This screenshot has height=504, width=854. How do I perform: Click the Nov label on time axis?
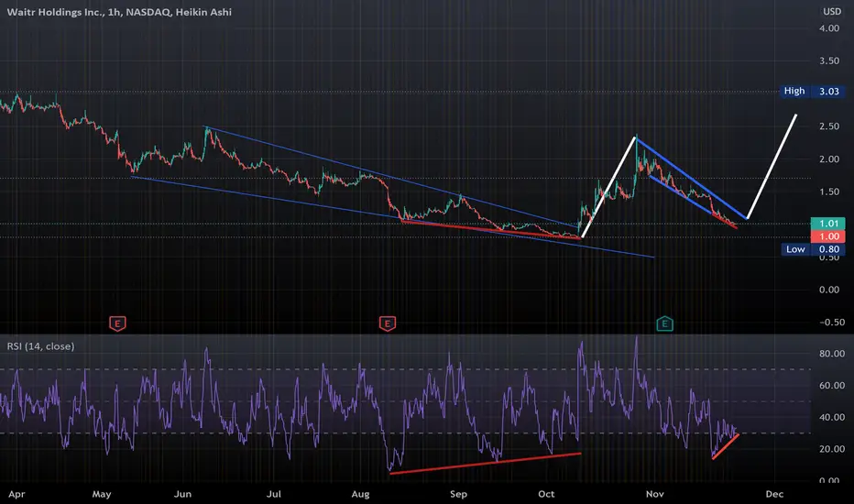pos(654,494)
